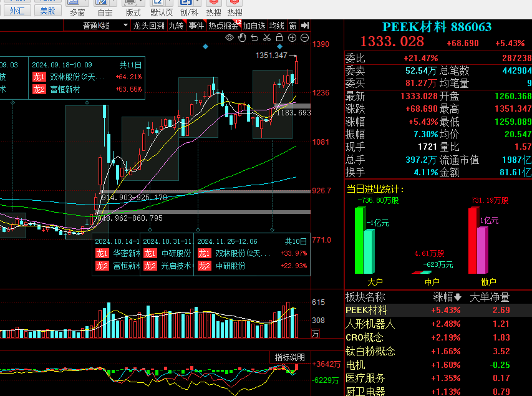Image resolution: width=532 pixels, height=396 pixels.
Task: Select the 钛白粉概念 sector row
Action: click(438, 351)
